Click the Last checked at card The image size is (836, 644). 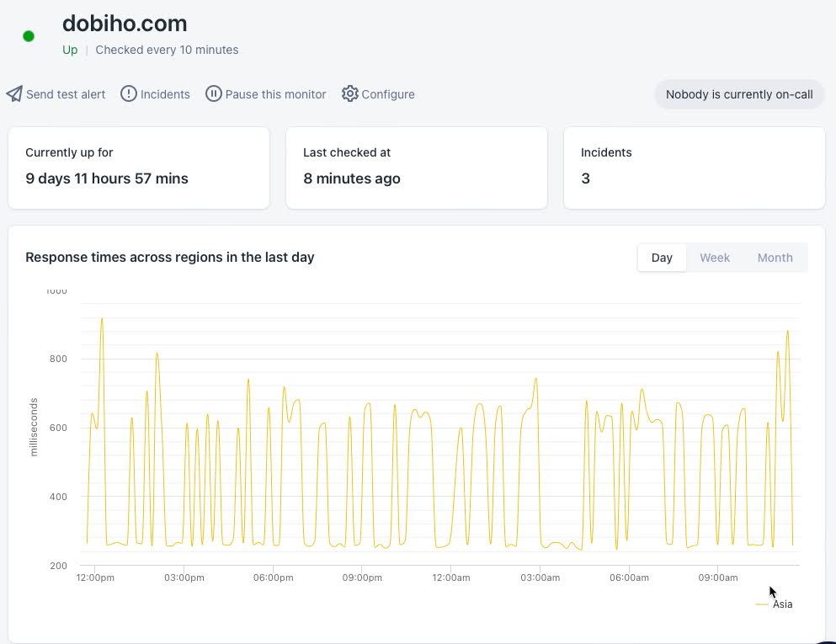[417, 168]
